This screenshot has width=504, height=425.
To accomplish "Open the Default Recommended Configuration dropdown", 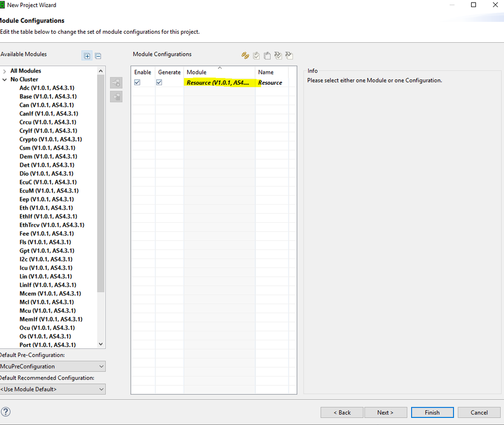I will [100, 389].
